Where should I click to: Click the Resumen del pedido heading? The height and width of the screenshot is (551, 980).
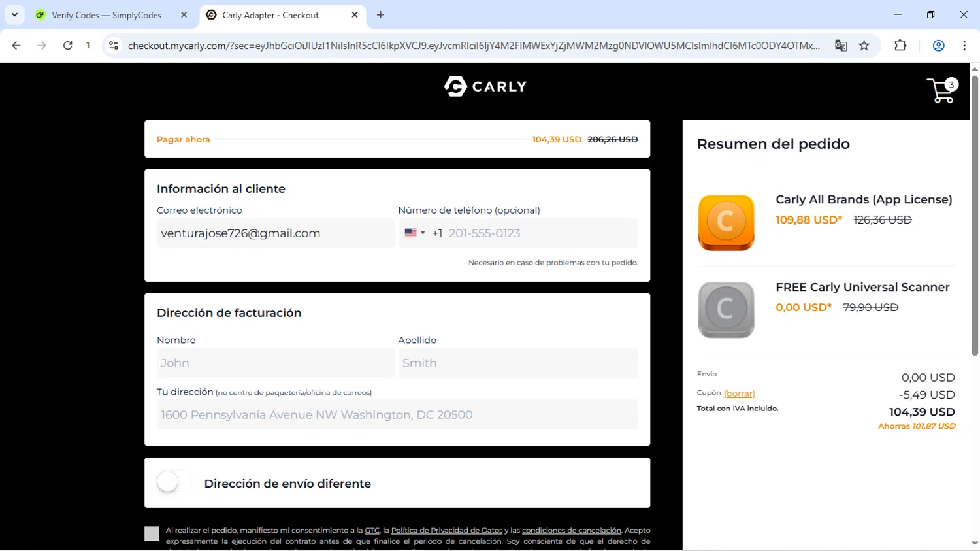[774, 144]
